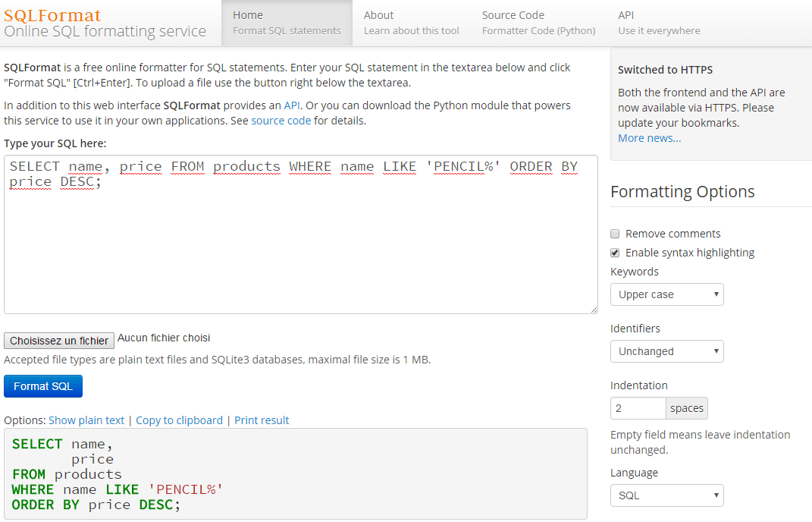812x522 pixels.
Task: Click the Format SQL button
Action: [x=43, y=386]
